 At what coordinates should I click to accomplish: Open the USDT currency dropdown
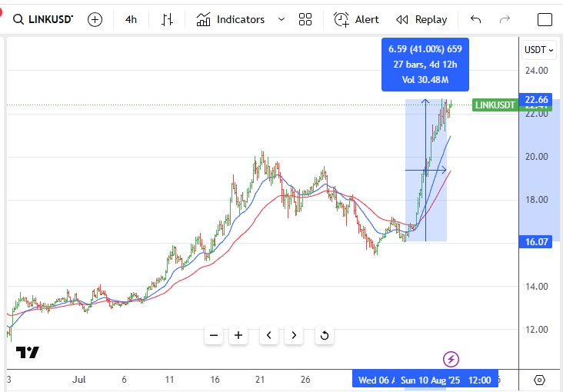(x=539, y=49)
